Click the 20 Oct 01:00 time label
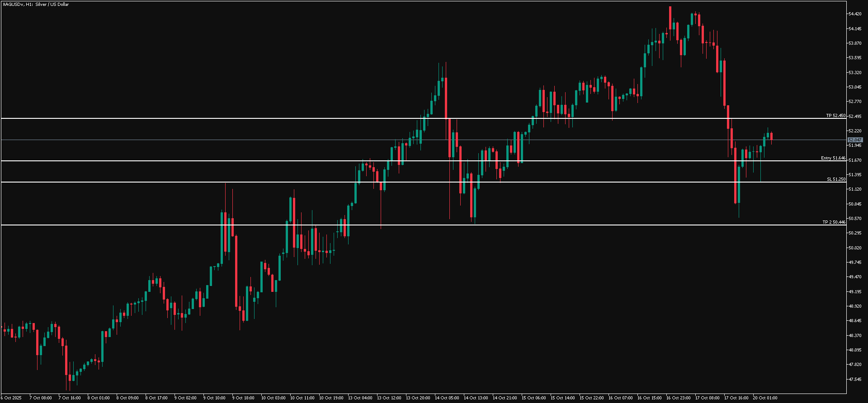 pos(765,398)
